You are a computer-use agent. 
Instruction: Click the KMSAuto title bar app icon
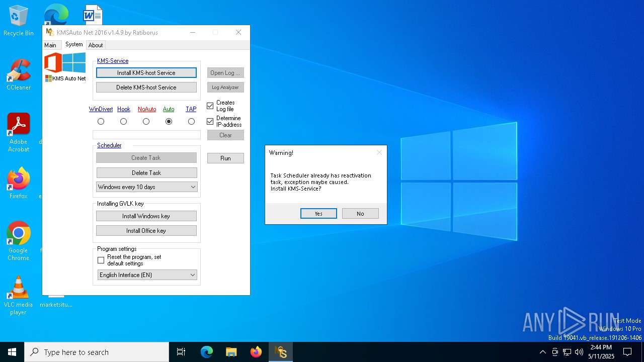point(50,32)
